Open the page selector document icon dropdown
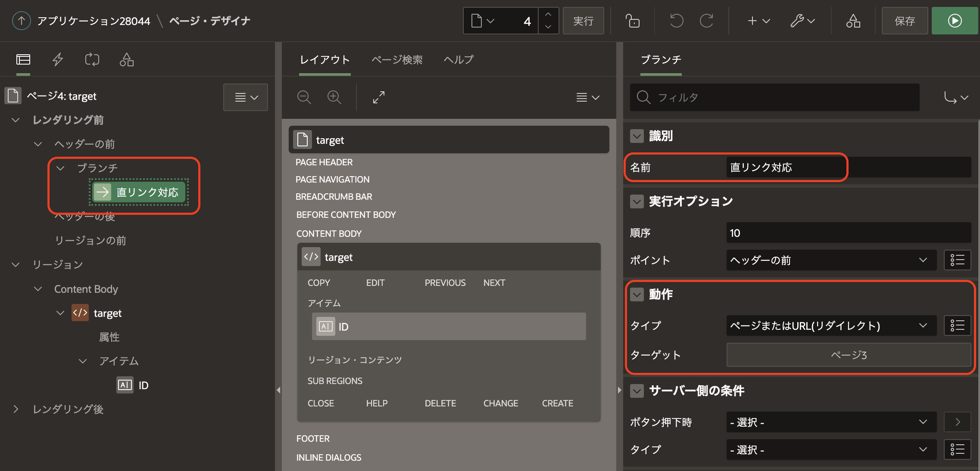Image resolution: width=980 pixels, height=471 pixels. pyautogui.click(x=483, y=21)
